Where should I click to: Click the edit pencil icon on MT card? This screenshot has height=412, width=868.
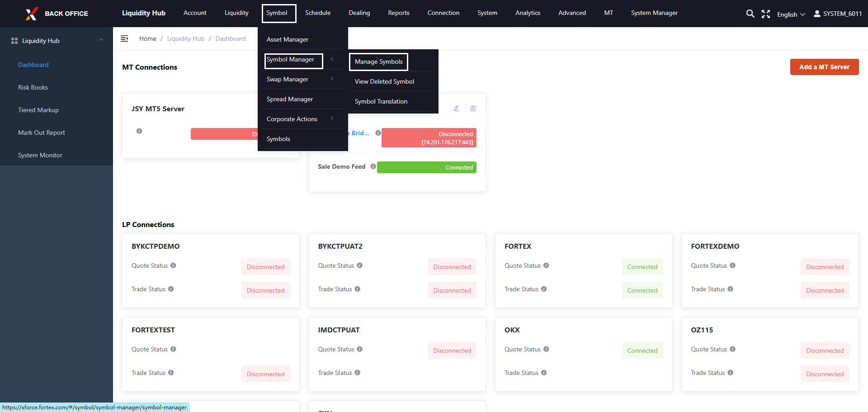tap(457, 109)
